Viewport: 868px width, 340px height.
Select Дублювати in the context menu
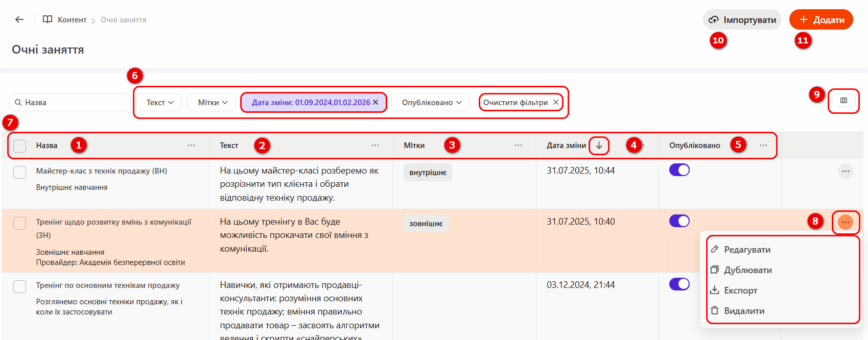747,270
